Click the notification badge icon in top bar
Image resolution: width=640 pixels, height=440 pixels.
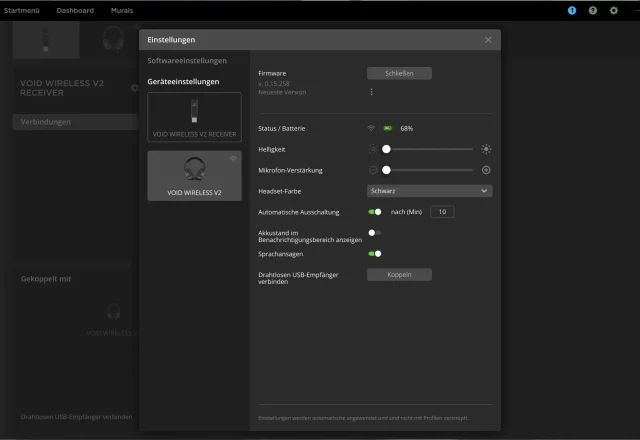(x=572, y=10)
